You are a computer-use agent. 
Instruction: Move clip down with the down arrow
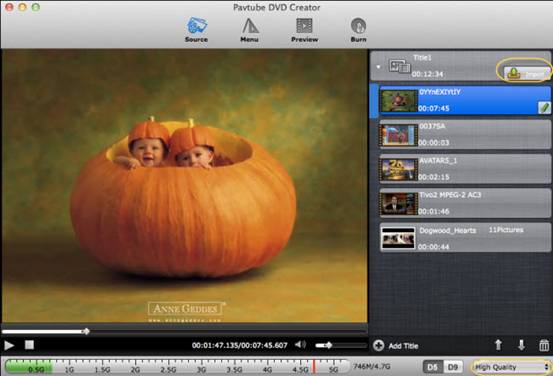(521, 345)
